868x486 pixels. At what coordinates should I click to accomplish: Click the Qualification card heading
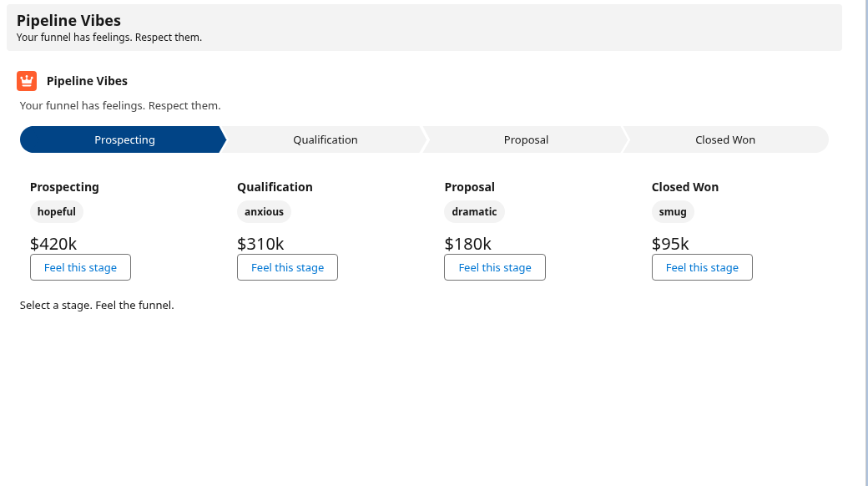[x=275, y=187]
